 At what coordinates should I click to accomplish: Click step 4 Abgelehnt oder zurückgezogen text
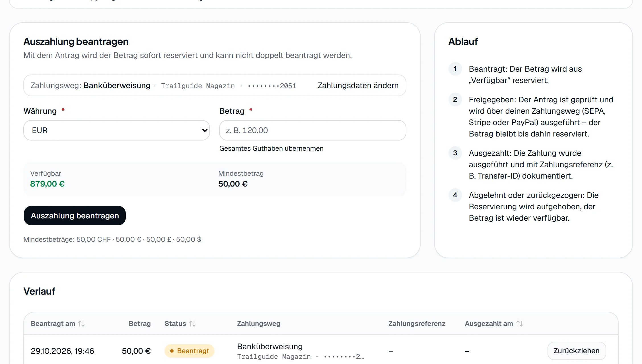tap(534, 206)
